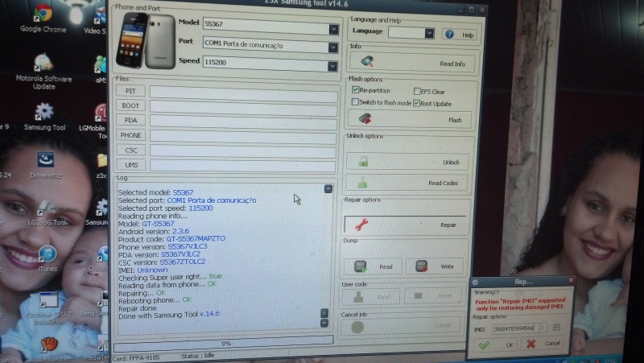Viewport: 644px width, 363px height.
Task: Click the Read Info button
Action: pyautogui.click(x=413, y=63)
